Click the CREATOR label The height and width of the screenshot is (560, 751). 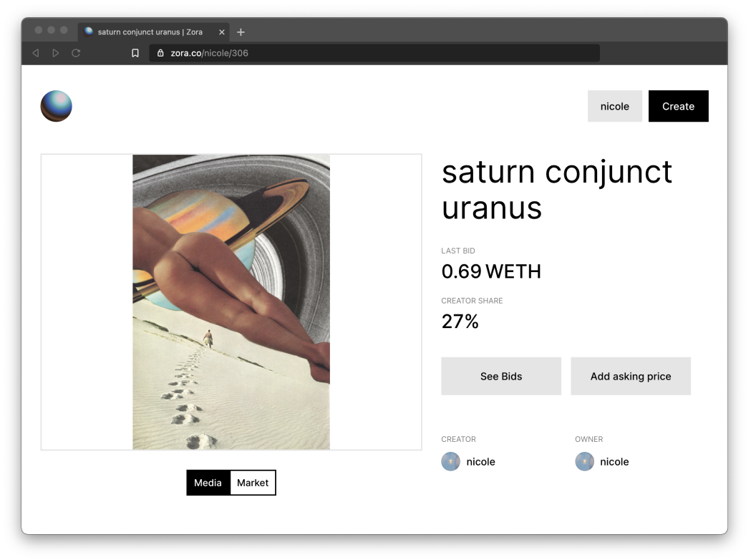(x=458, y=439)
